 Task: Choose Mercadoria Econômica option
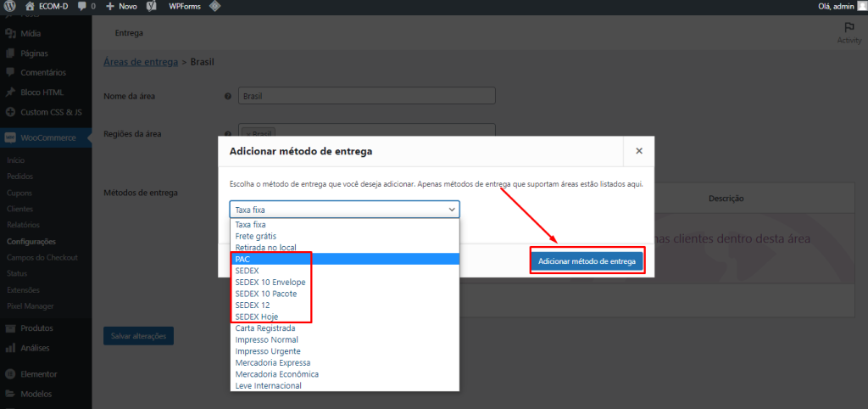click(344, 374)
